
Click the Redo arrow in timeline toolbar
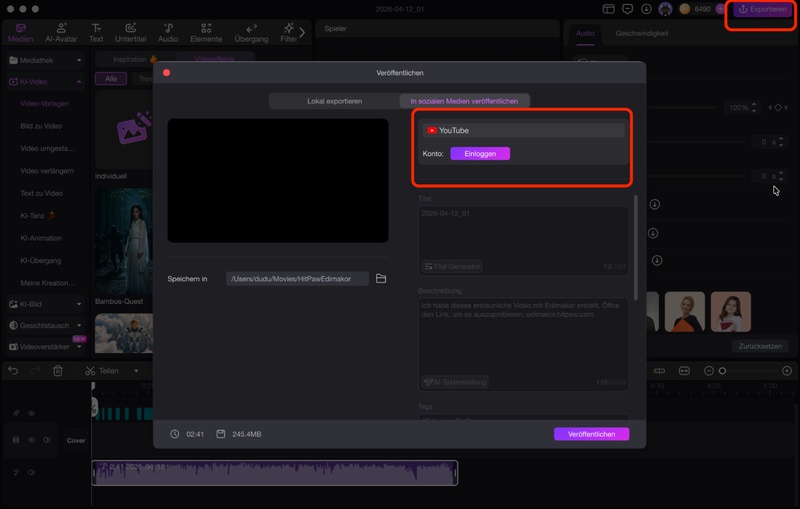click(35, 371)
